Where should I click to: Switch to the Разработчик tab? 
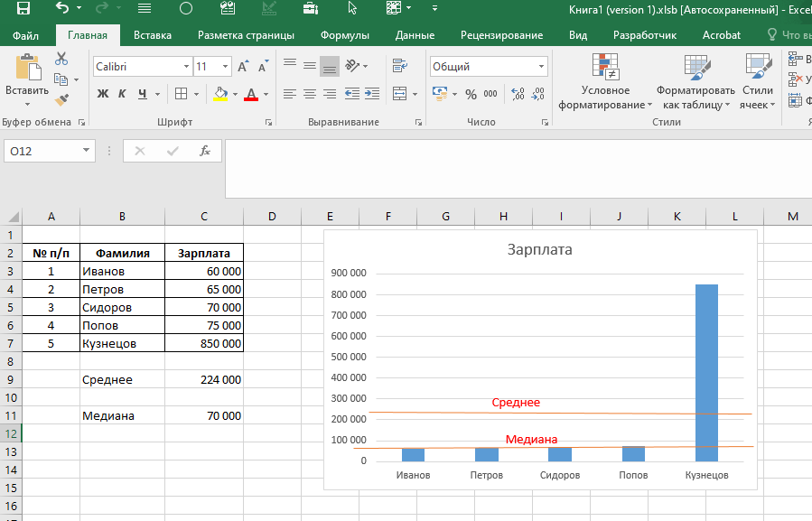pyautogui.click(x=645, y=35)
